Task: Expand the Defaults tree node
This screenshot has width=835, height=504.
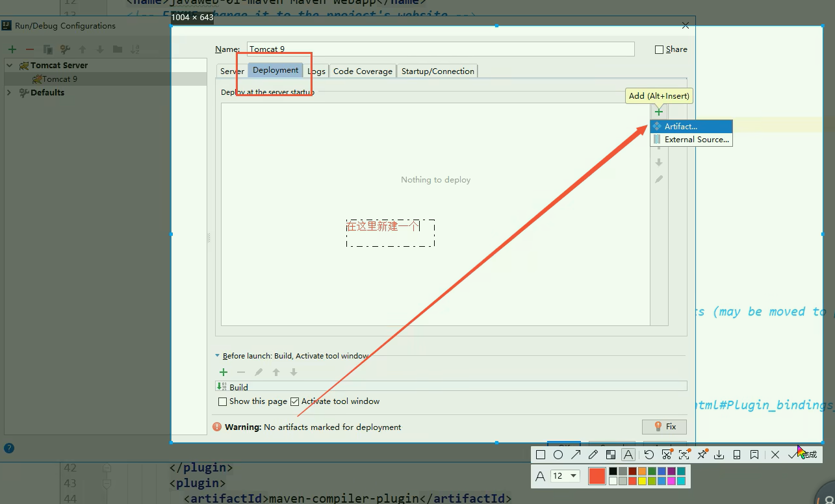Action: tap(9, 93)
